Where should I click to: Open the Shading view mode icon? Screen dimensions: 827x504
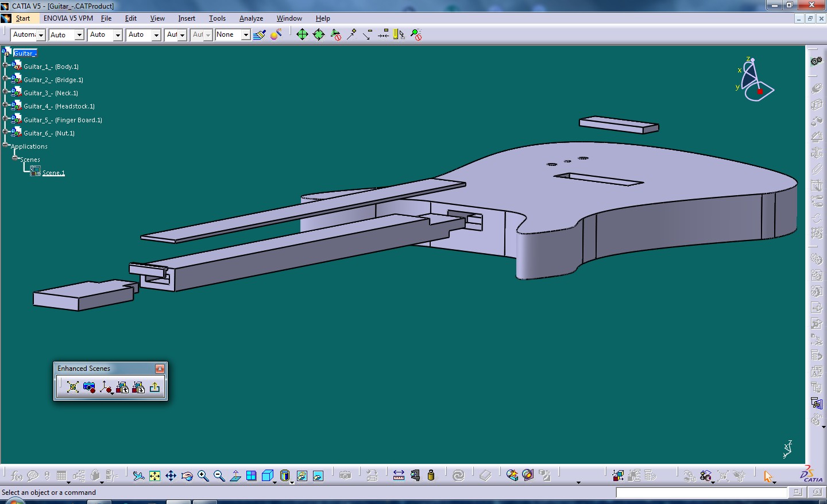click(285, 476)
